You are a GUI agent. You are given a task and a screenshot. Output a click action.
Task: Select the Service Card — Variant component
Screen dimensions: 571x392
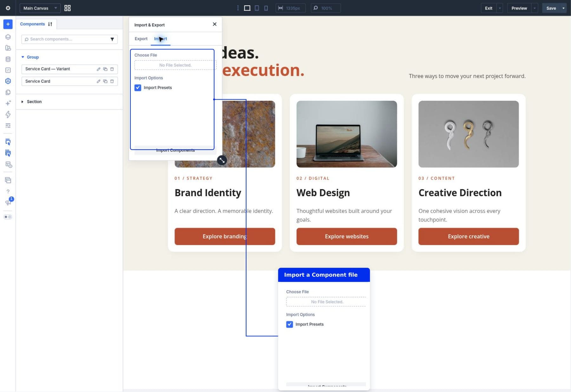[x=48, y=69]
